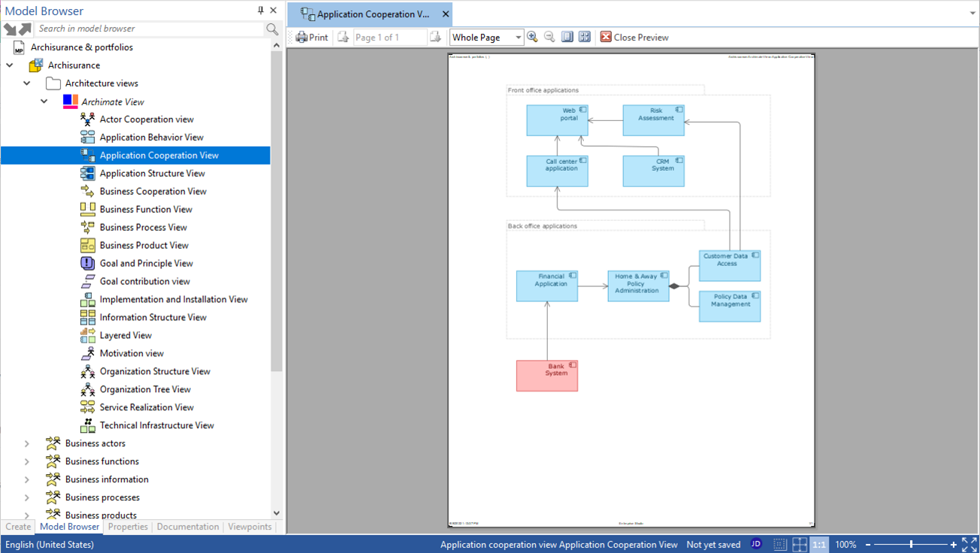Expand the Business information folder
The width and height of the screenshot is (980, 553).
(x=27, y=479)
